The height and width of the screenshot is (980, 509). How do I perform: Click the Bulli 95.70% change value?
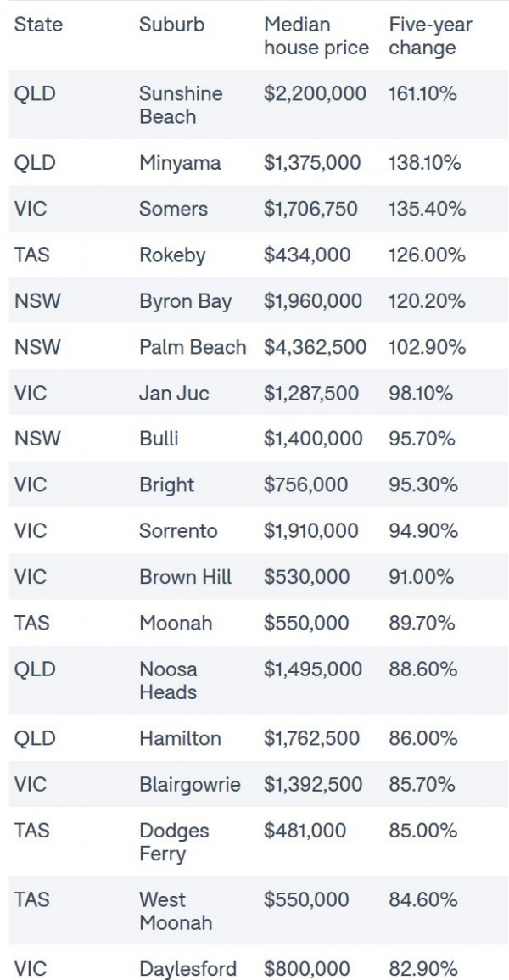pyautogui.click(x=422, y=439)
